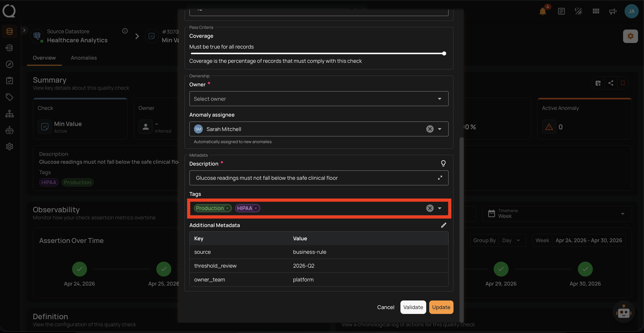Remove the Production tag chip
Screen dimensions: 644x333
[x=227, y=208]
